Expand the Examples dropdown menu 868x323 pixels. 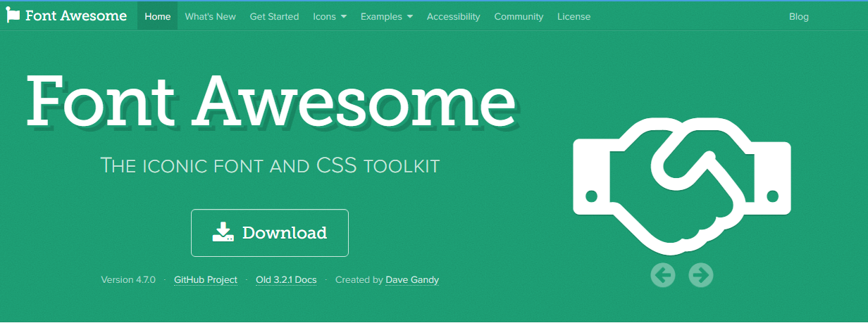pyautogui.click(x=387, y=16)
